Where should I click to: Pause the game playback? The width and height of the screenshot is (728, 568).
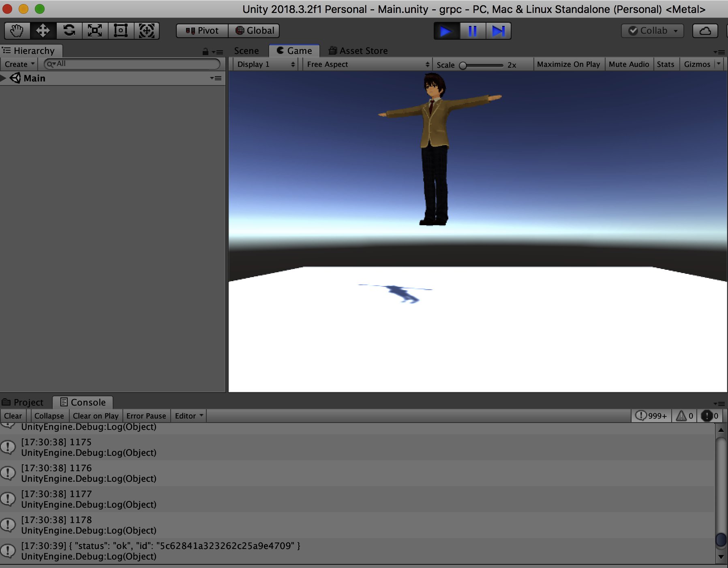472,31
